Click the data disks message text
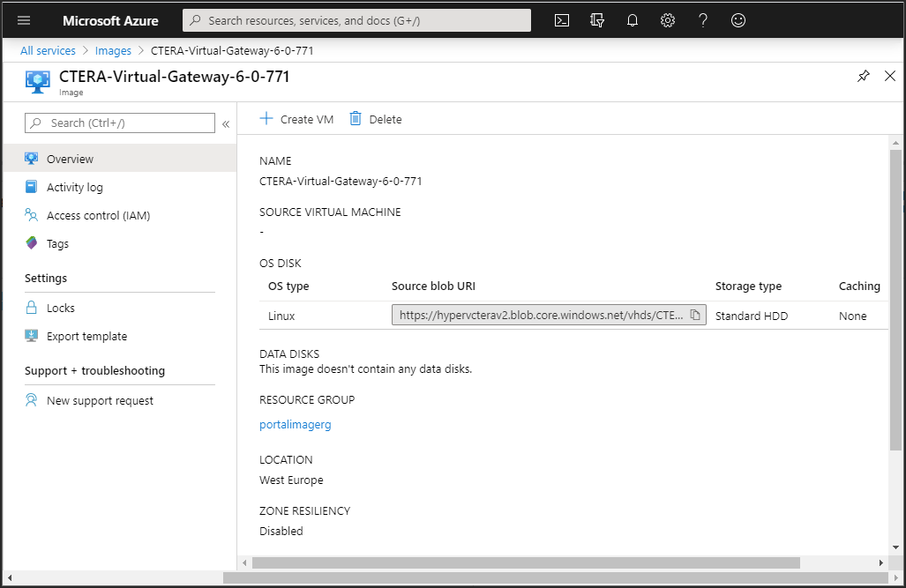The image size is (906, 588). tap(366, 368)
